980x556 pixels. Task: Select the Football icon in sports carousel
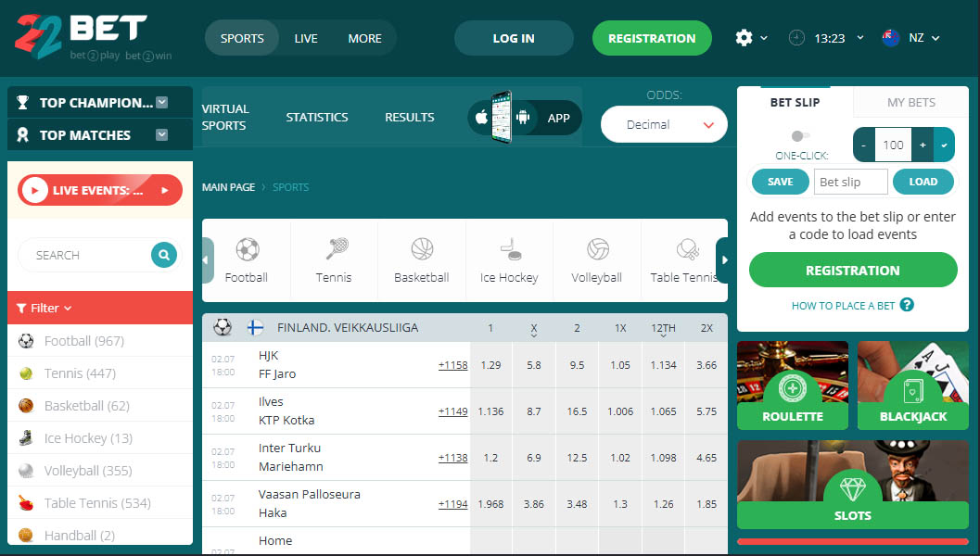tap(247, 250)
